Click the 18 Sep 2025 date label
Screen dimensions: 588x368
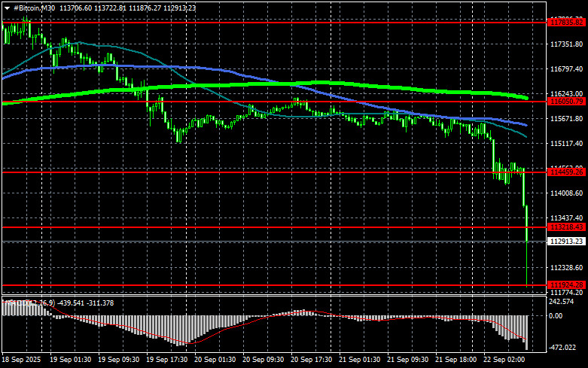click(22, 360)
